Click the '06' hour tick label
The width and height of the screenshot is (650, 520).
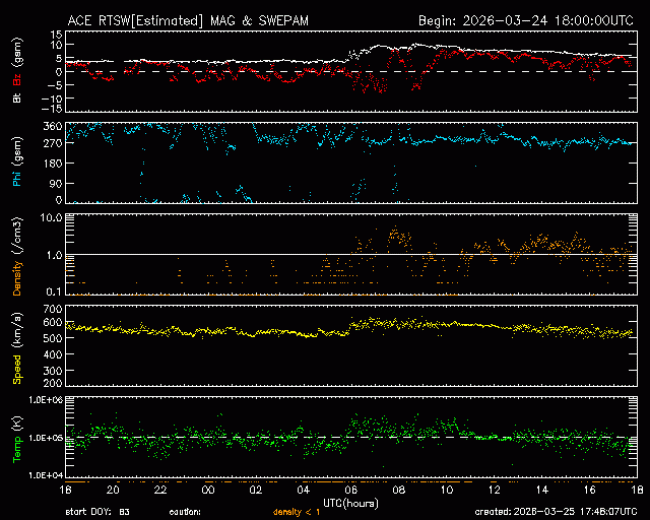[x=351, y=490]
